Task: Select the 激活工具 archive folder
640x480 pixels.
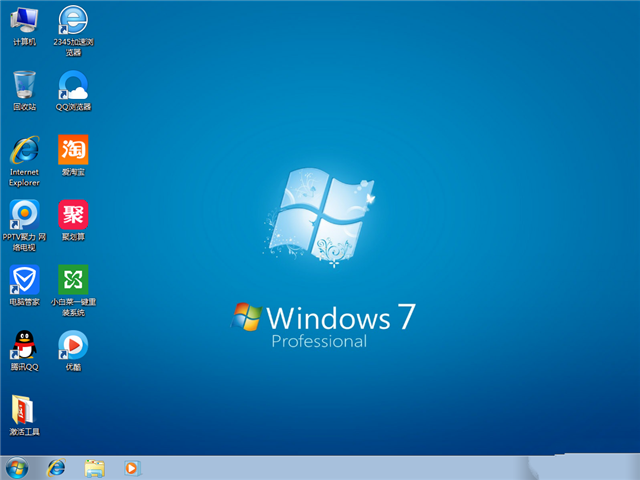Action: 24,410
